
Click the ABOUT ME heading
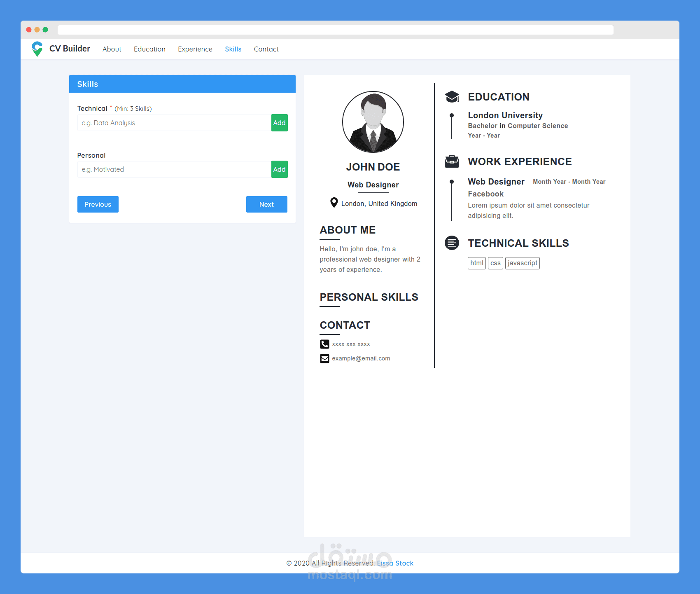click(348, 230)
